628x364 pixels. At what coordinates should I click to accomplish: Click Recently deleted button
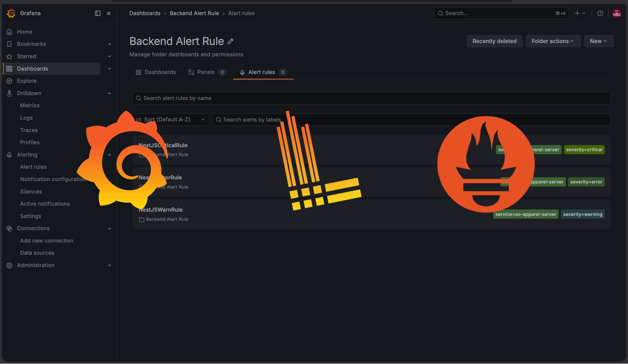tap(494, 41)
